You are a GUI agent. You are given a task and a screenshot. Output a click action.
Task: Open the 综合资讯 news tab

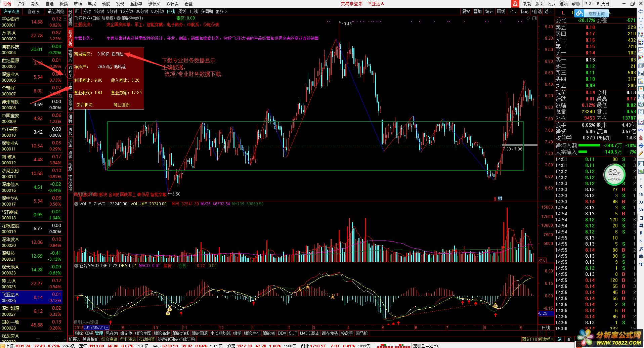[110, 339]
